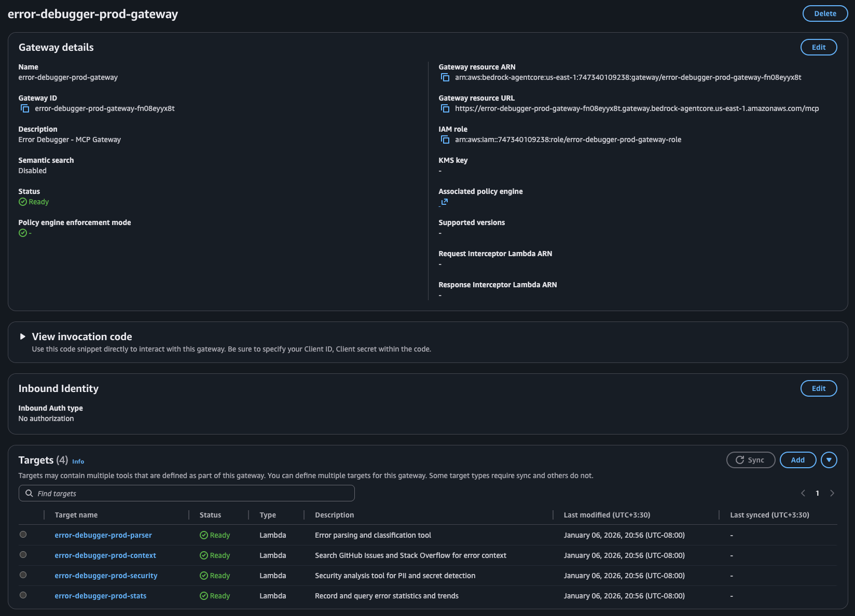Click the next page chevron in Targets pagination
Image resolution: width=855 pixels, height=616 pixels.
[832, 493]
